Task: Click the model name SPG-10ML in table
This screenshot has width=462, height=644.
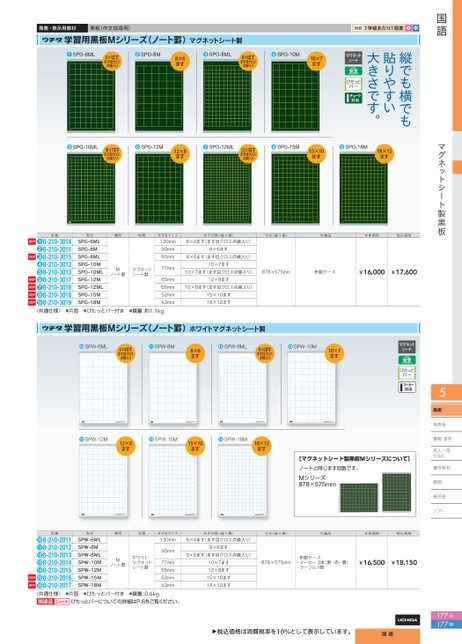Action: pyautogui.click(x=90, y=272)
